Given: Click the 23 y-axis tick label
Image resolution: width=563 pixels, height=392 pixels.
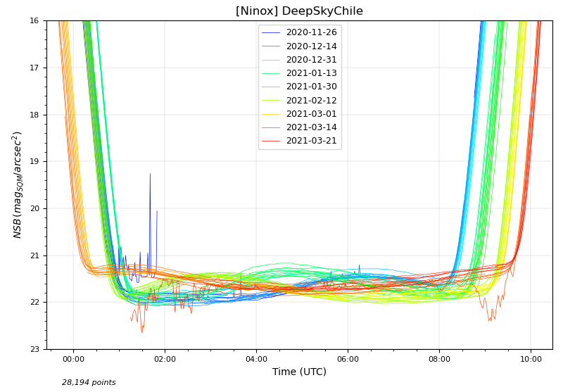Looking at the screenshot, I should (34, 350).
